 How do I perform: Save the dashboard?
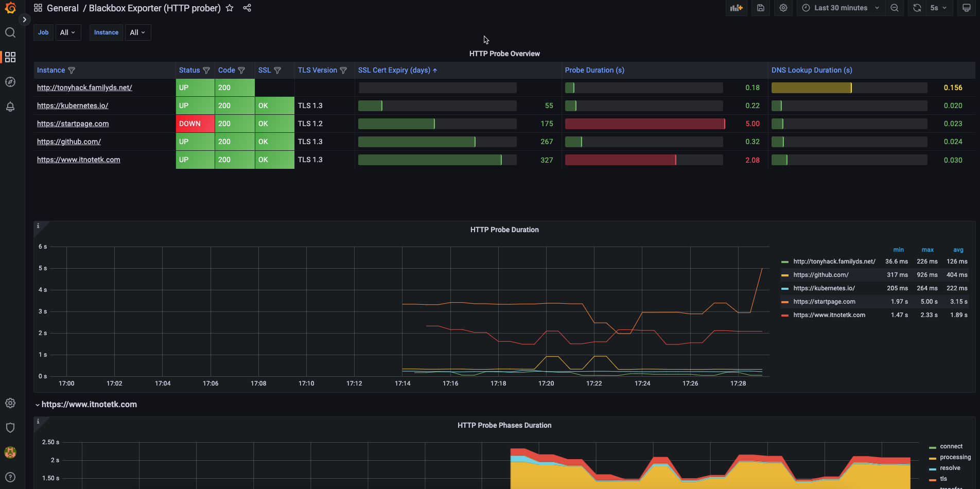tap(761, 8)
